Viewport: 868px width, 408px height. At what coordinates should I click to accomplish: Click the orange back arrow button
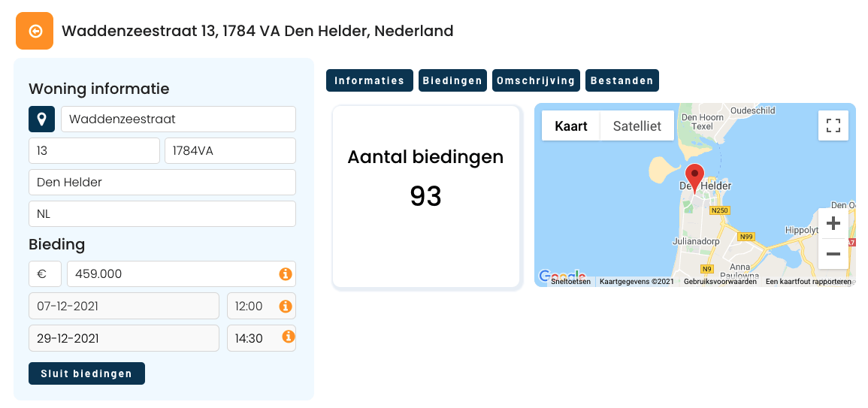tap(35, 31)
